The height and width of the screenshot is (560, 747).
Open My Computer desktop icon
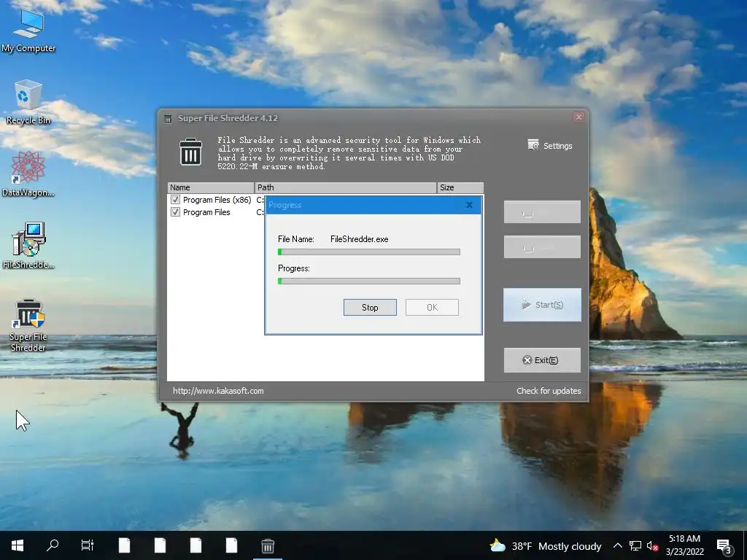point(28,31)
